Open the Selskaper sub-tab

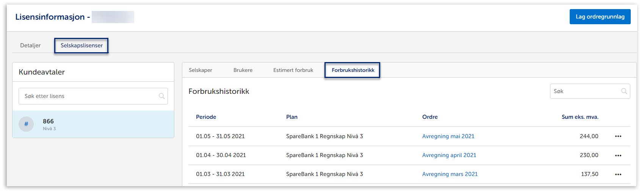(201, 70)
